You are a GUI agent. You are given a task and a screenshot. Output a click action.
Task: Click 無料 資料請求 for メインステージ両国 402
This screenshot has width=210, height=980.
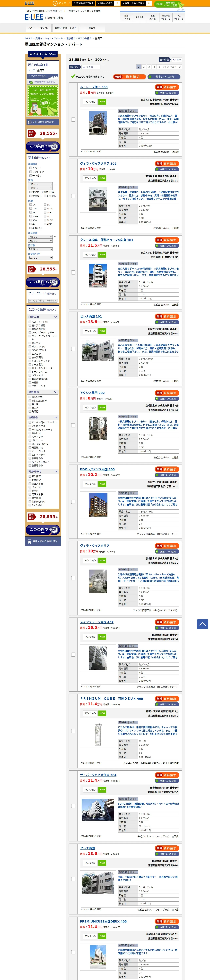point(167,622)
